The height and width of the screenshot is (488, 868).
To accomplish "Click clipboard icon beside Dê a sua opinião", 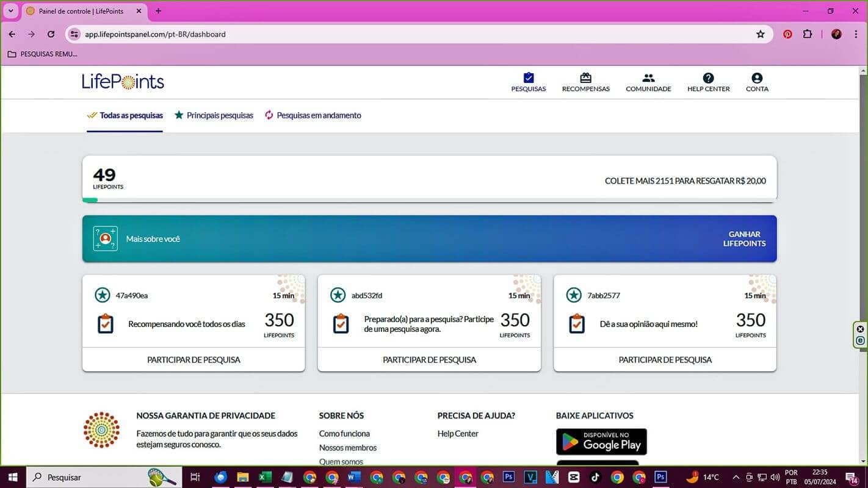I will pos(577,323).
